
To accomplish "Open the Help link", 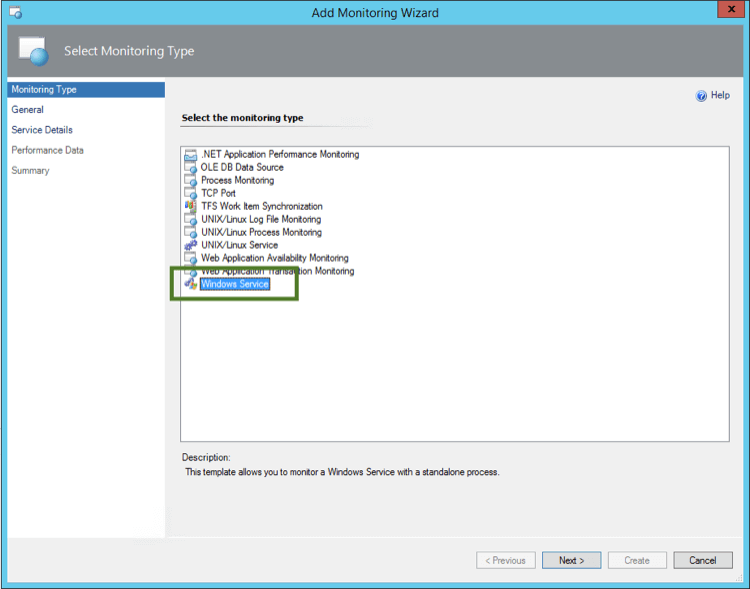I will [x=720, y=95].
